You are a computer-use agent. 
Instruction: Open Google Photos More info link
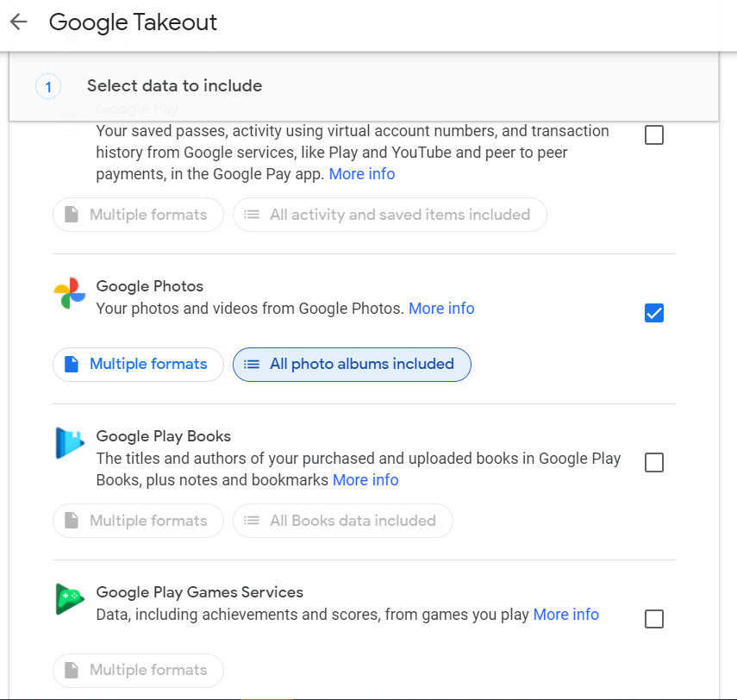(x=441, y=309)
